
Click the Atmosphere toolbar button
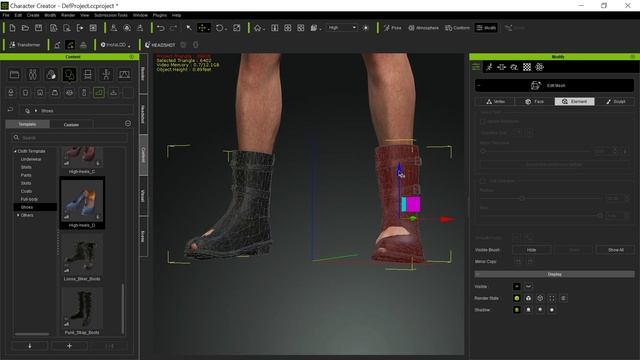pyautogui.click(x=423, y=28)
